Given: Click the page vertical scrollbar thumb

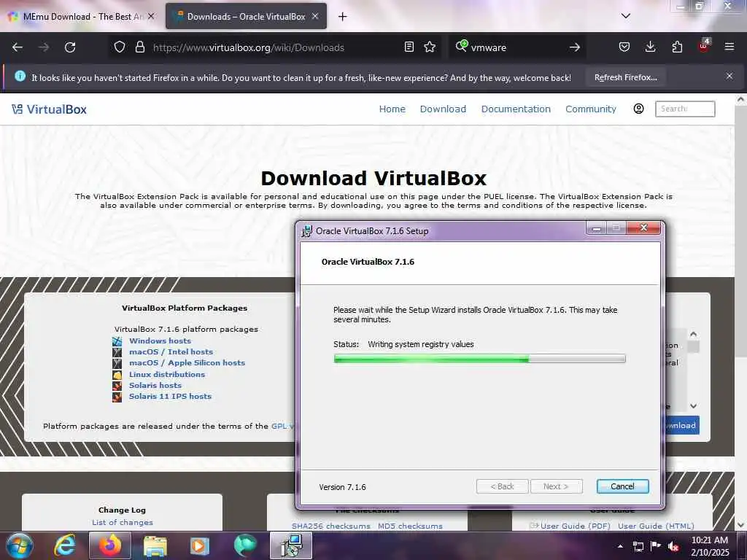Looking at the screenshot, I should pyautogui.click(x=740, y=231).
